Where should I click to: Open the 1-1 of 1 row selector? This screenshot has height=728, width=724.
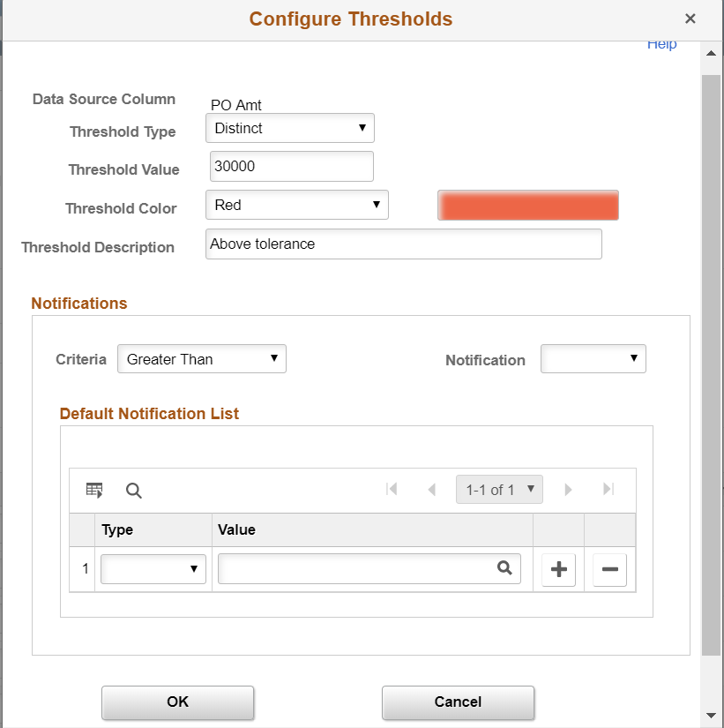tap(499, 489)
